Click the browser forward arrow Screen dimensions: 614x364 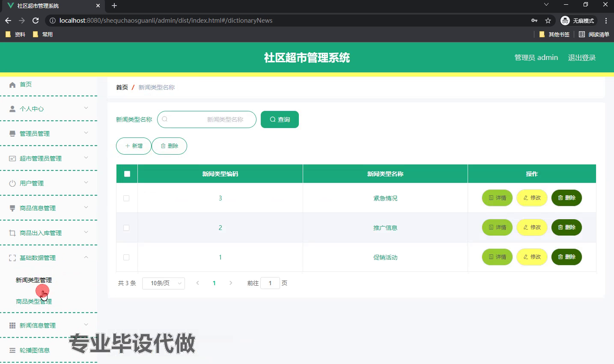[x=22, y=21]
